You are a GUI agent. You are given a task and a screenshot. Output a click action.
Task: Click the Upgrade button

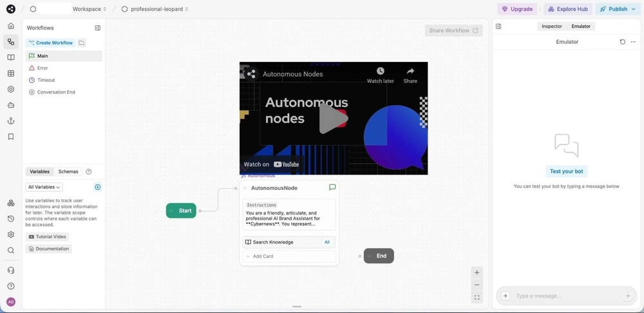point(517,9)
